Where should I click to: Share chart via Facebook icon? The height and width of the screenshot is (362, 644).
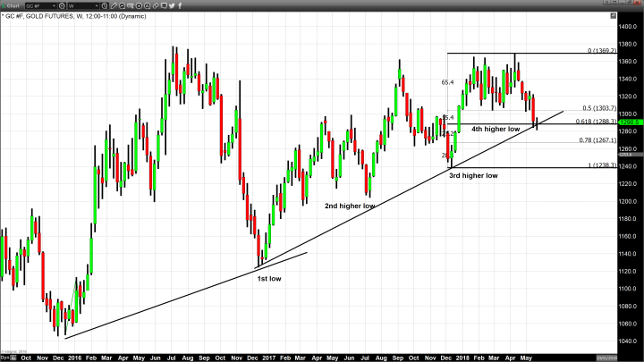(180, 5)
